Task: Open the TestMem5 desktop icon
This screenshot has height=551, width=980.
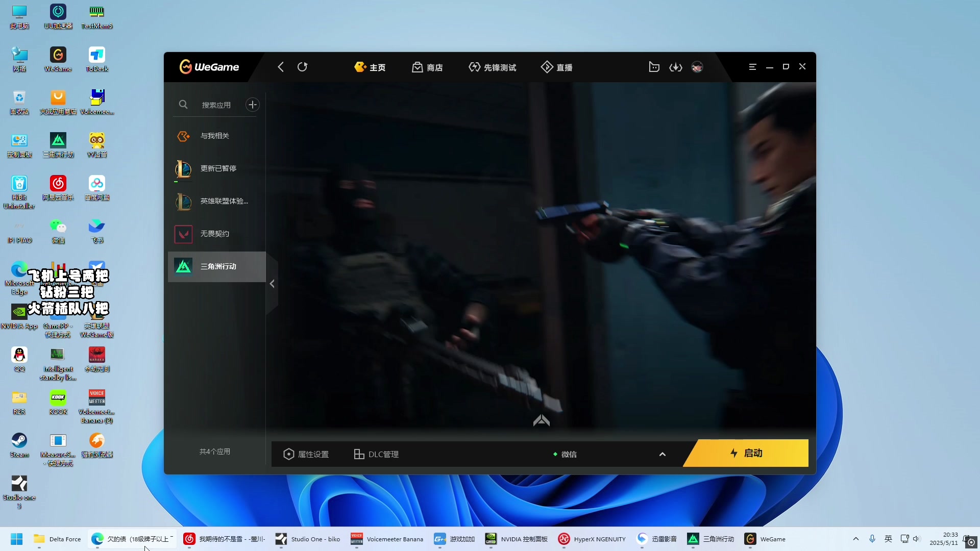Action: pyautogui.click(x=97, y=16)
